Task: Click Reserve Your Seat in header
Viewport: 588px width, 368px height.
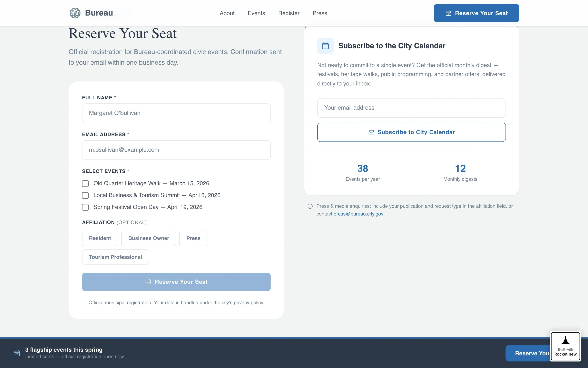Action: 476,13
